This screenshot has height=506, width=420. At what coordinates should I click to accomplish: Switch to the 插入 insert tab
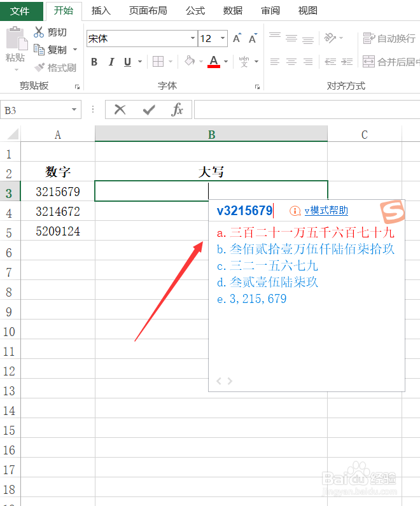[x=101, y=11]
